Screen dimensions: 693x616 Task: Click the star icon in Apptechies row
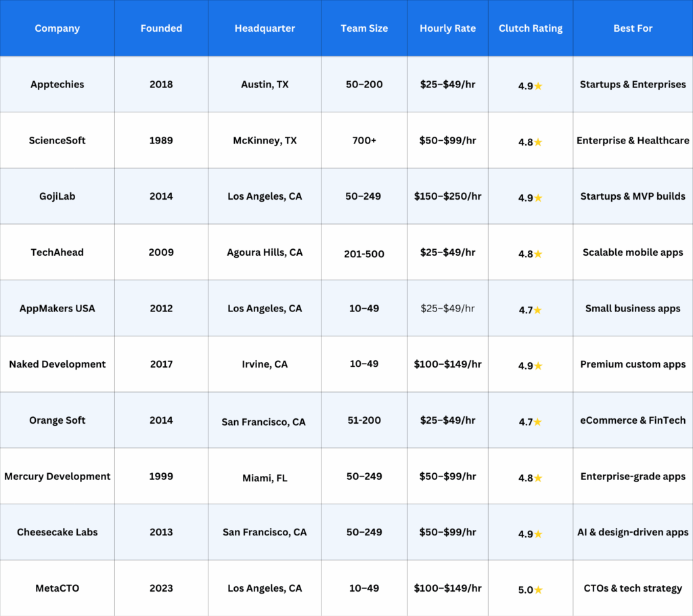point(538,86)
